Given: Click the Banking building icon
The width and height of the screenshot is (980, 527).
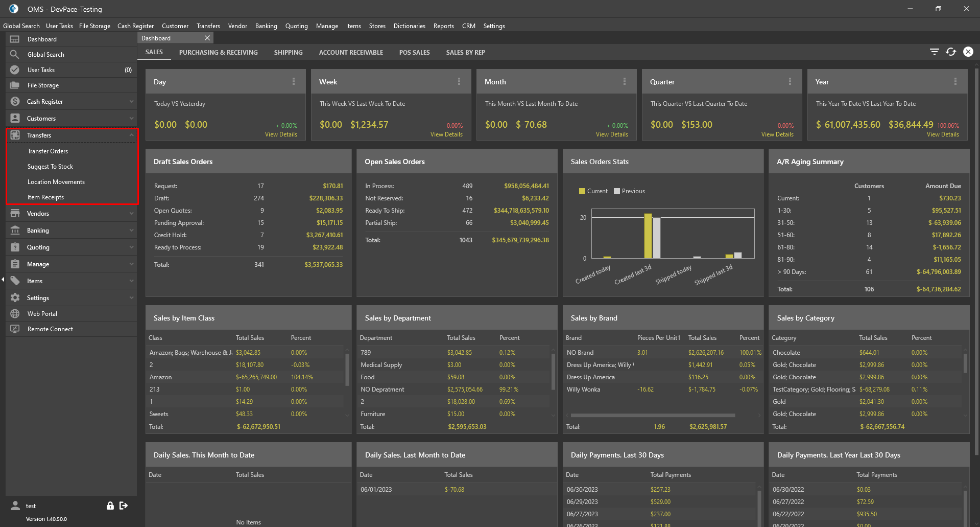Looking at the screenshot, I should click(x=15, y=231).
